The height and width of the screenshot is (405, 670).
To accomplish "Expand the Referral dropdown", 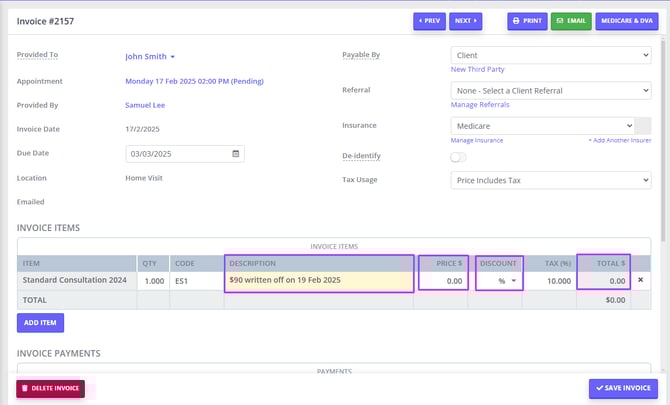I will 550,91.
